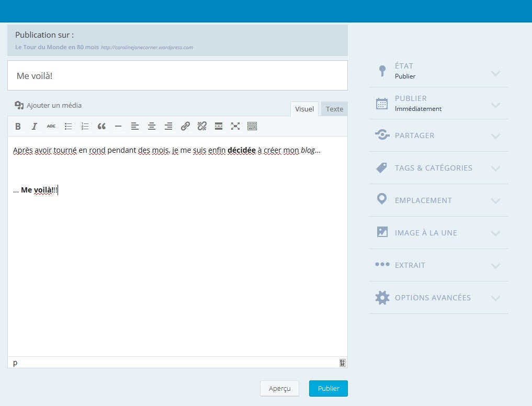The height and width of the screenshot is (406, 532).
Task: Insert a bulleted list
Action: click(x=68, y=126)
